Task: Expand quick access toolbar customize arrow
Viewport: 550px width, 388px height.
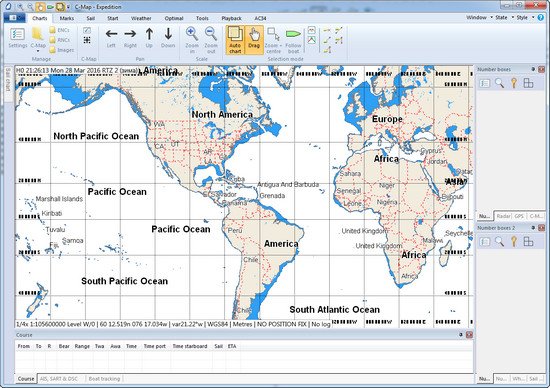Action: (x=68, y=7)
